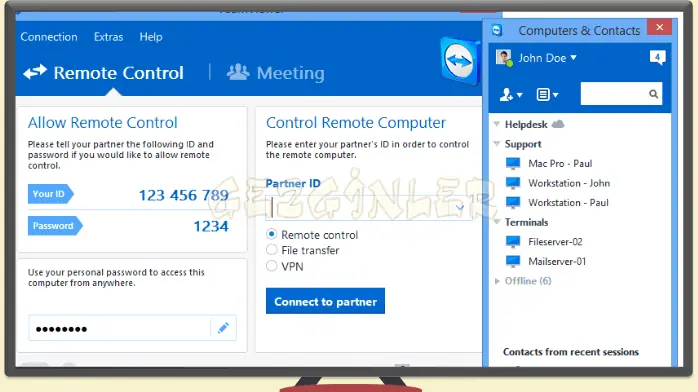Image resolution: width=698 pixels, height=392 pixels.
Task: Collapse the Support group
Action: coord(497,144)
